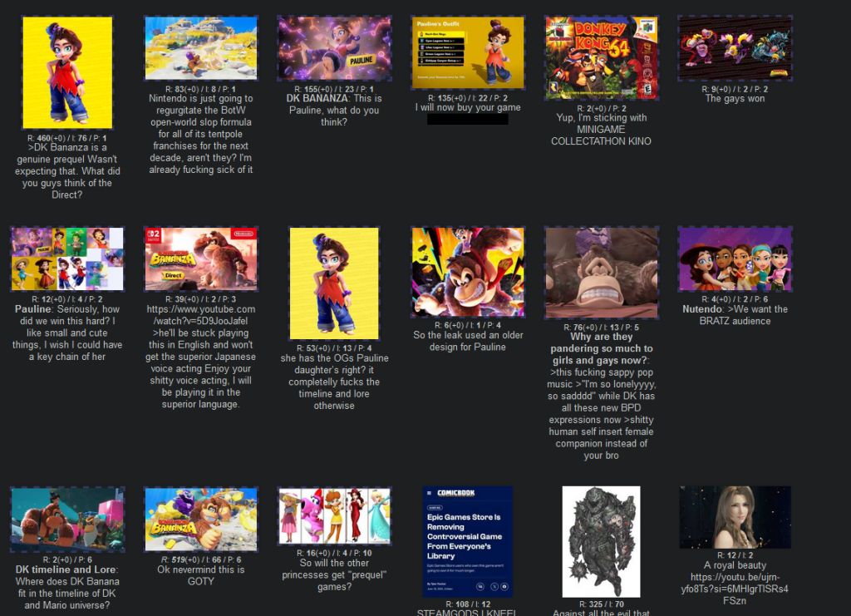
Task: Click text 'Ok nevermind this is GOTY'
Action: (x=201, y=576)
